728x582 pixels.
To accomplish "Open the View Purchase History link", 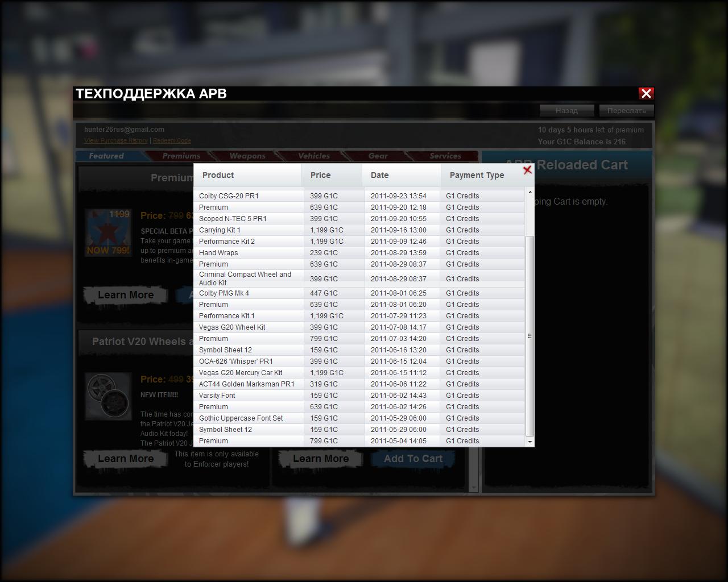I will 115,140.
